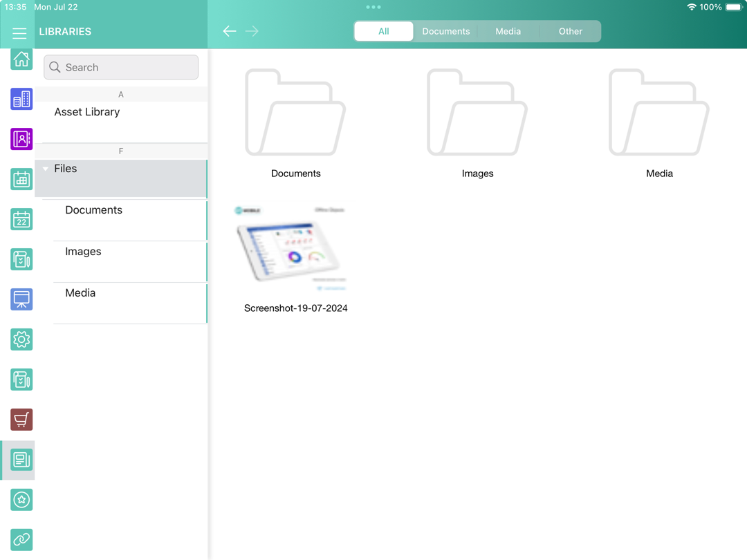The height and width of the screenshot is (560, 747).
Task: Click the libraries Search field
Action: pyautogui.click(x=121, y=67)
